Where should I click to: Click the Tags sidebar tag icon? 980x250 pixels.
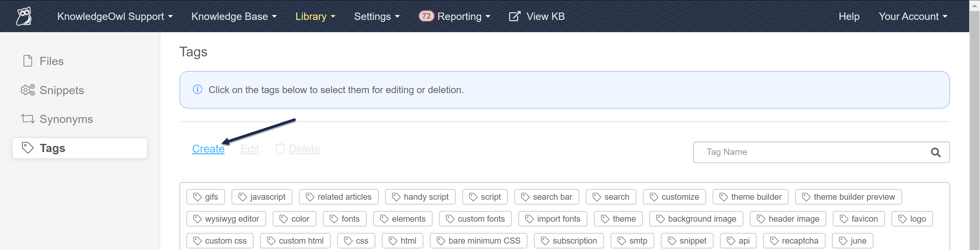click(x=28, y=148)
